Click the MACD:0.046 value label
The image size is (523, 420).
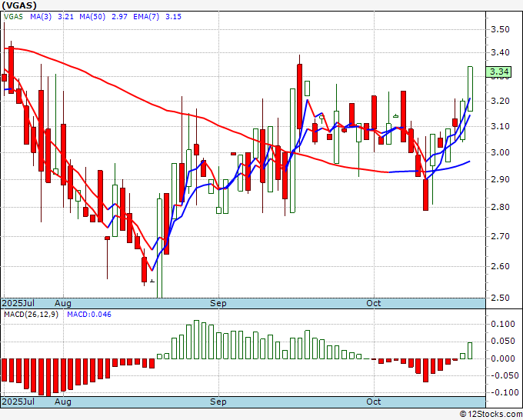(x=89, y=315)
